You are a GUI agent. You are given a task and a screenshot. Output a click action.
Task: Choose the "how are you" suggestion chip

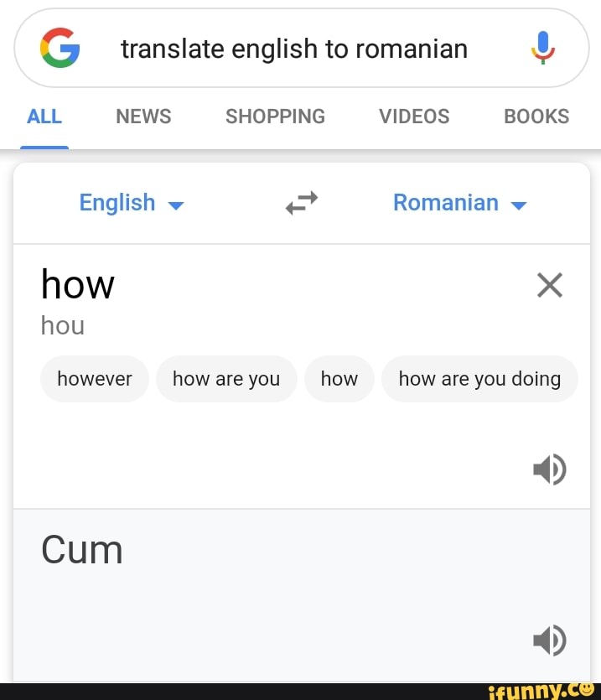[226, 379]
